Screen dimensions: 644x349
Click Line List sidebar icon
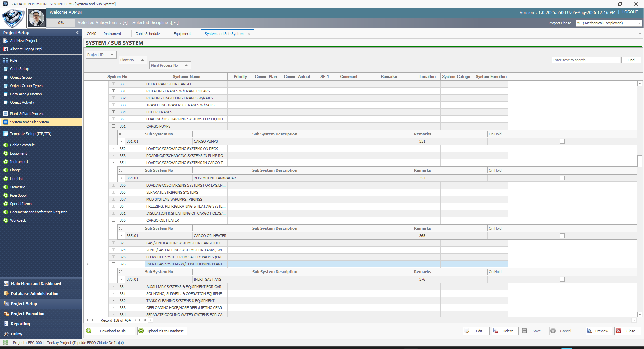click(x=6, y=179)
